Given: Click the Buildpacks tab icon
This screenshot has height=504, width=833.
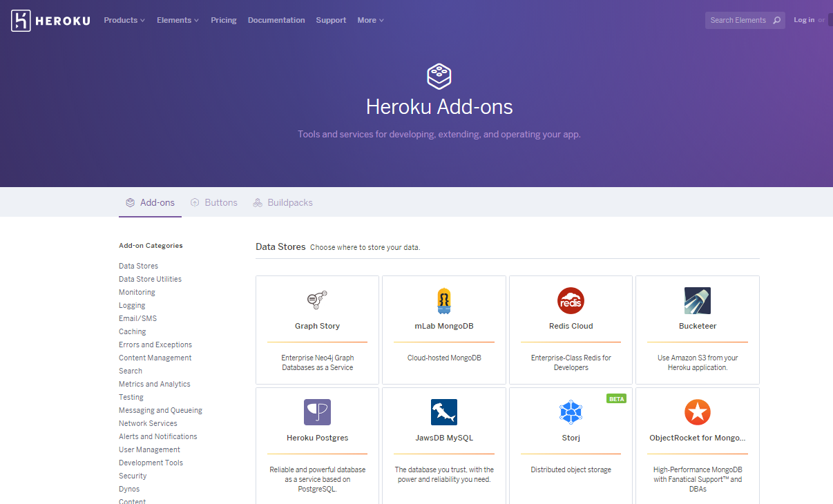Looking at the screenshot, I should [x=258, y=203].
